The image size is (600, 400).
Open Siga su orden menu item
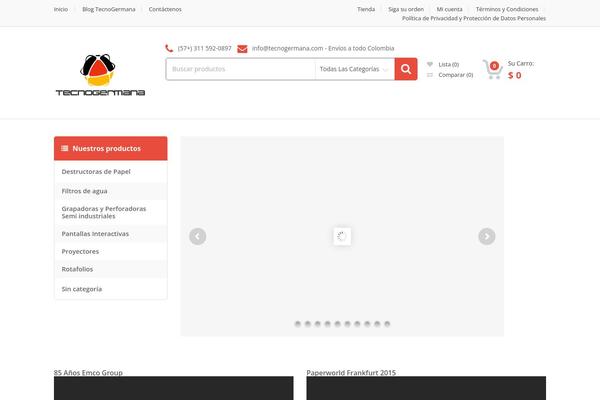point(406,9)
